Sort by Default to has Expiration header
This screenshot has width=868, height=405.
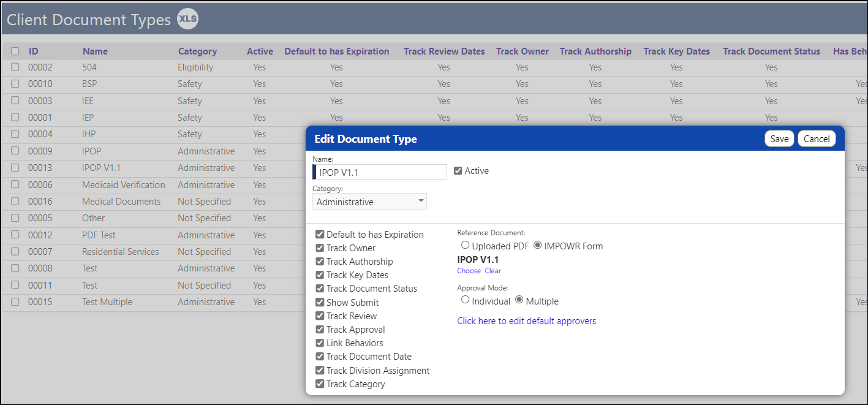[337, 51]
